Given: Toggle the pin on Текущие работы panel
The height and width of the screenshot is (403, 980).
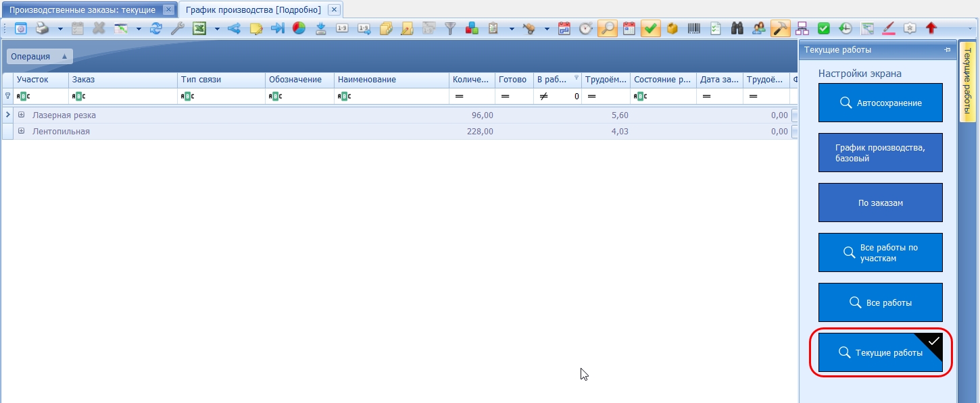Looking at the screenshot, I should point(948,50).
